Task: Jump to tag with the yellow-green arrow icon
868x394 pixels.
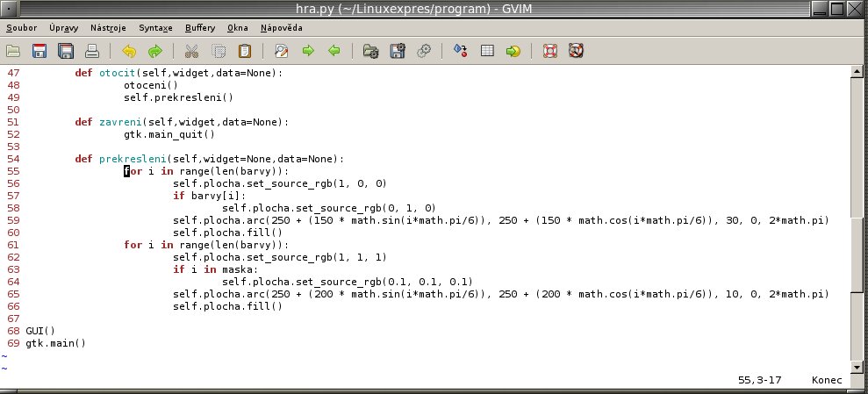Action: (x=513, y=52)
